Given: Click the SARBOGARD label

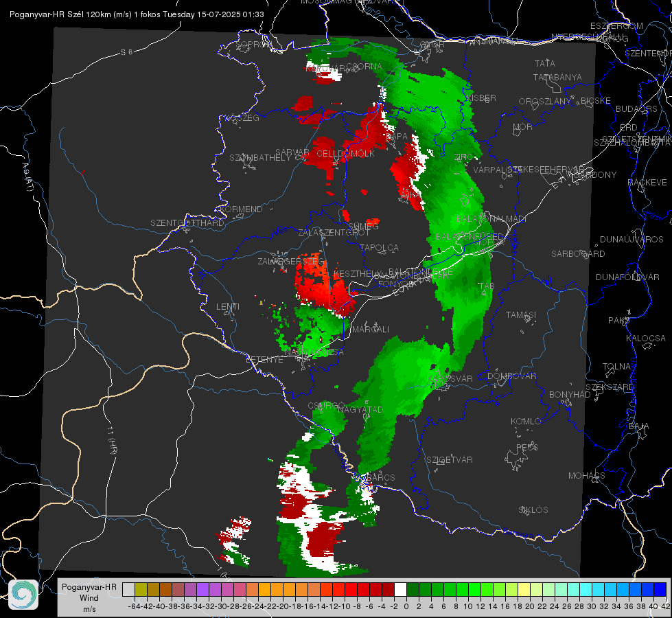Looking at the screenshot, I should click(x=578, y=254).
